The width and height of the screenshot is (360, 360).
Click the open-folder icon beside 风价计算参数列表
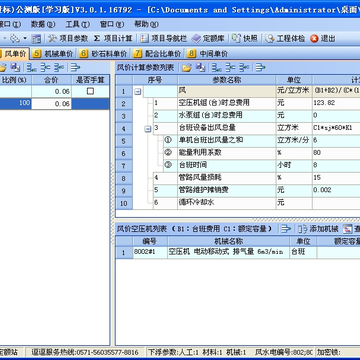(x=187, y=68)
